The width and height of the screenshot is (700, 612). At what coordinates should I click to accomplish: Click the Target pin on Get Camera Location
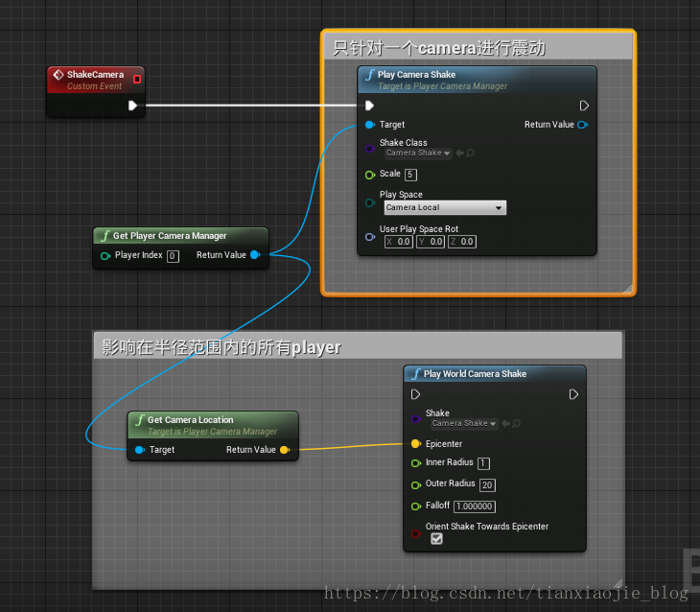(140, 450)
